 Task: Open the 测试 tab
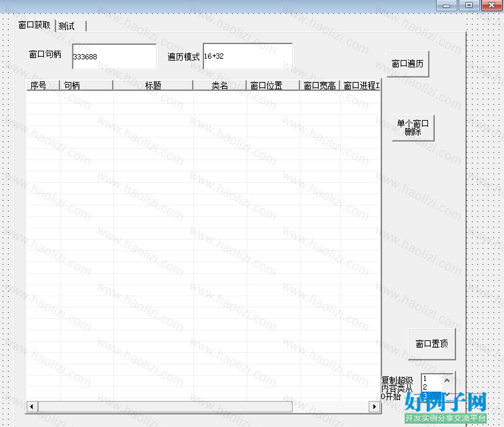pyautogui.click(x=71, y=26)
